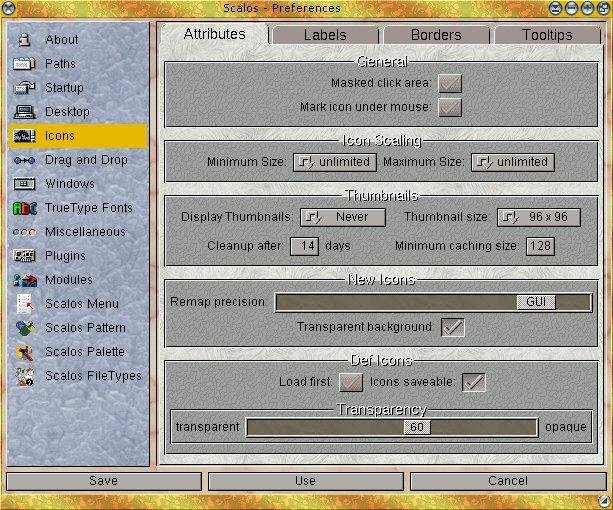The image size is (613, 510).
Task: Click the Remap precision slider knob
Action: tap(536, 302)
